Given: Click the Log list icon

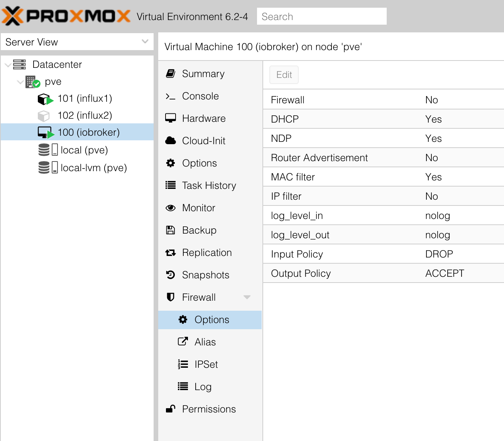Looking at the screenshot, I should [x=183, y=386].
